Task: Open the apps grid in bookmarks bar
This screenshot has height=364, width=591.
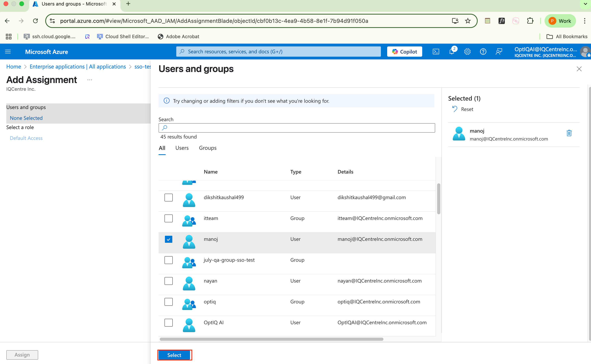Action: tap(9, 37)
